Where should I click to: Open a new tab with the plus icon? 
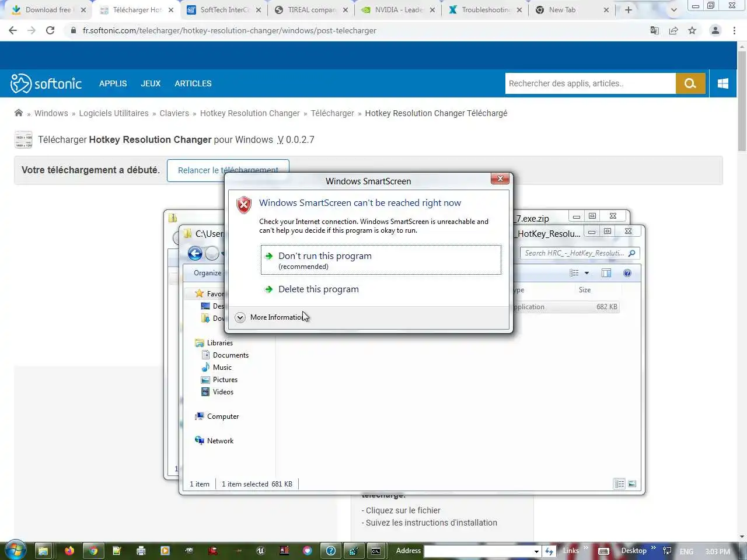click(x=629, y=10)
